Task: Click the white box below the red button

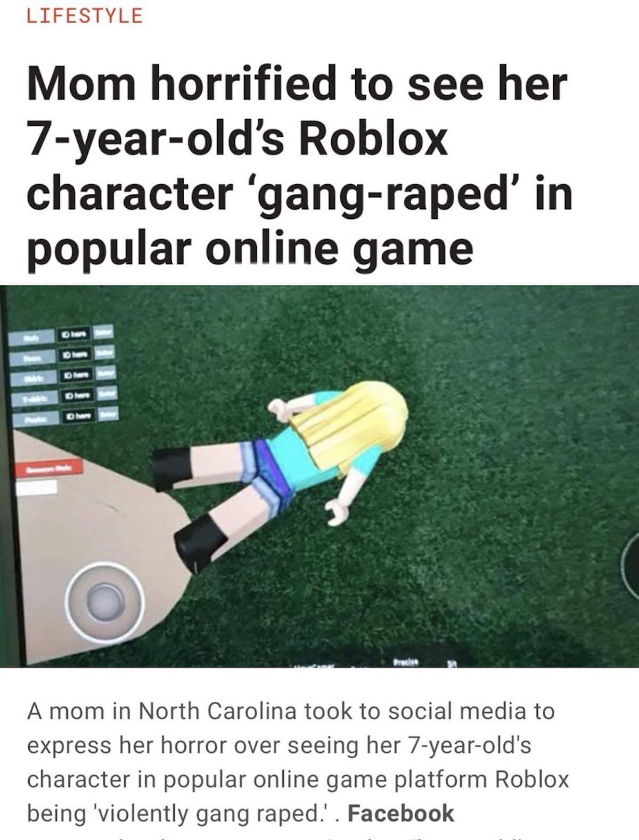Action: point(36,487)
